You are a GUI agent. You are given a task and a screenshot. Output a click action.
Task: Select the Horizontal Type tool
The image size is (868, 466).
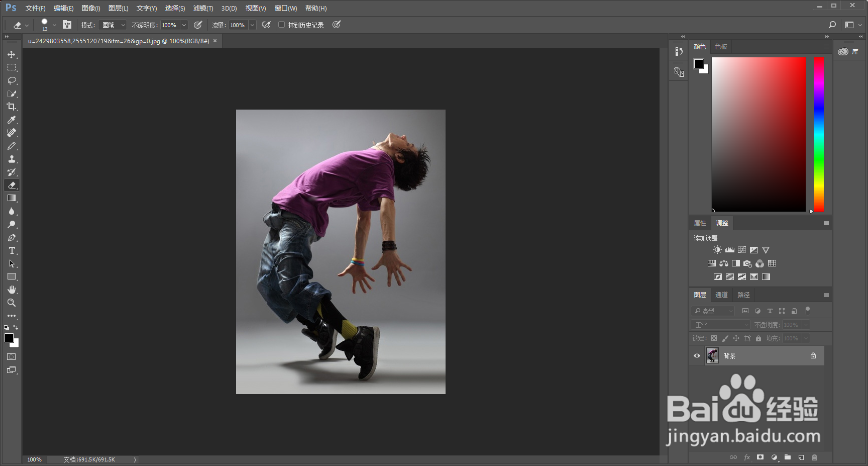point(12,250)
